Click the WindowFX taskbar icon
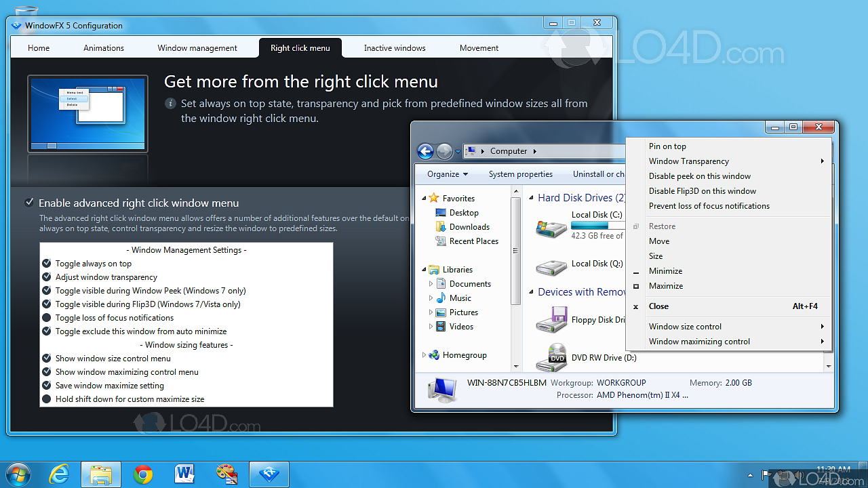 click(x=269, y=474)
